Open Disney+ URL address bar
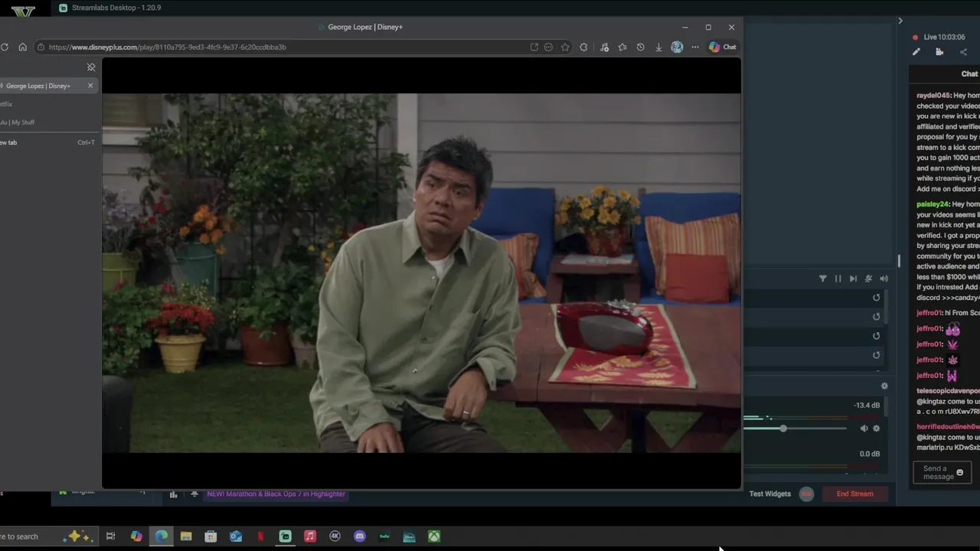This screenshot has width=980, height=551. [x=283, y=47]
